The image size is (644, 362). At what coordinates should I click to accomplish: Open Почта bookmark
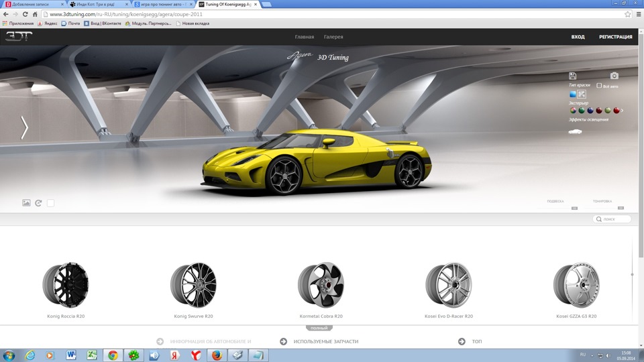tap(70, 23)
